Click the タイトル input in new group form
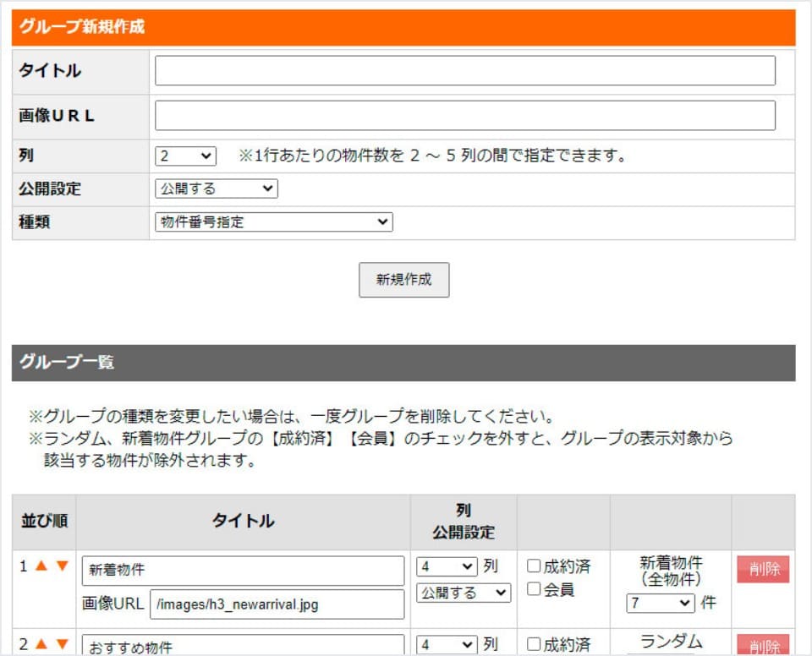The image size is (812, 656). (464, 71)
